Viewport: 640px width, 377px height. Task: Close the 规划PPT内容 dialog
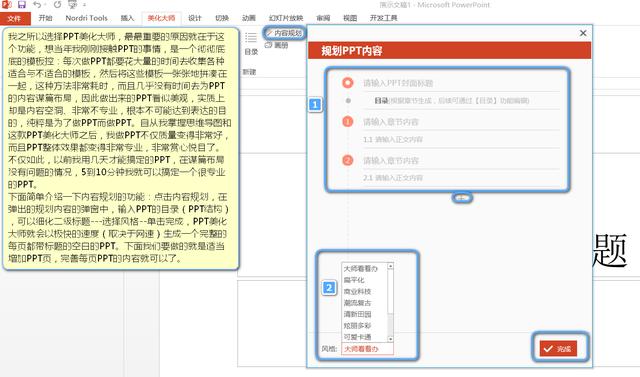click(x=583, y=33)
